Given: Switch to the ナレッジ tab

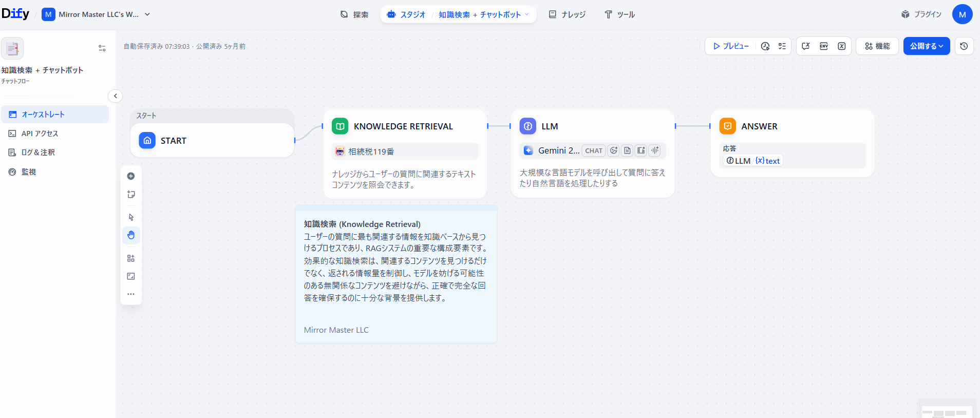Looking at the screenshot, I should pos(567,14).
